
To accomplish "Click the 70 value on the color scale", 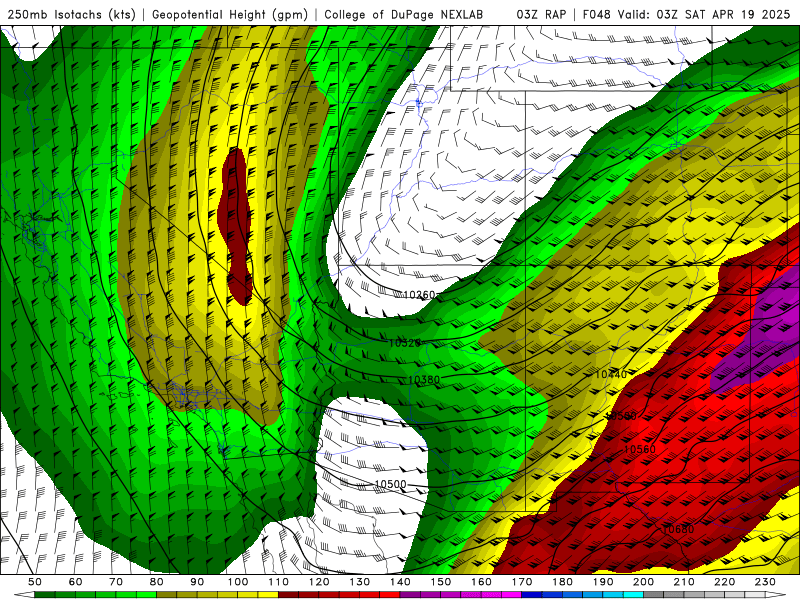I will click(116, 582).
